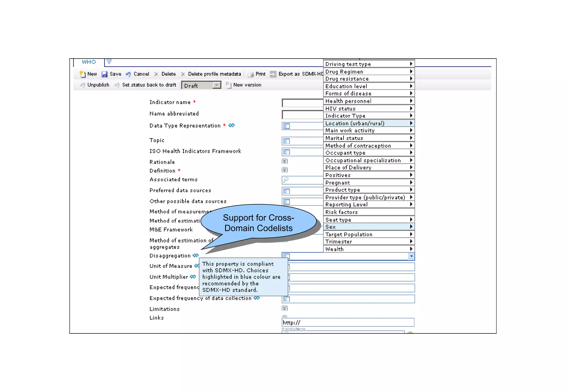Open the Topic picker icon
Image resolution: width=566 pixels, height=392 pixels.
286,141
